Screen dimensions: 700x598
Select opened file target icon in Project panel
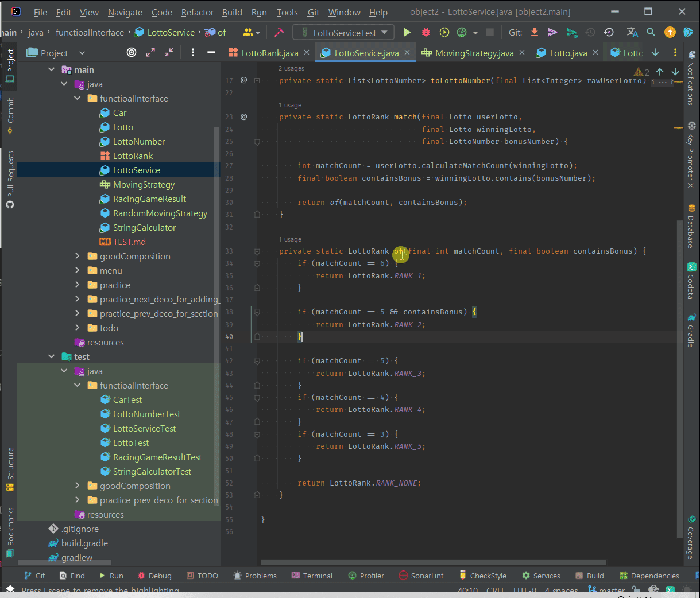(x=132, y=53)
